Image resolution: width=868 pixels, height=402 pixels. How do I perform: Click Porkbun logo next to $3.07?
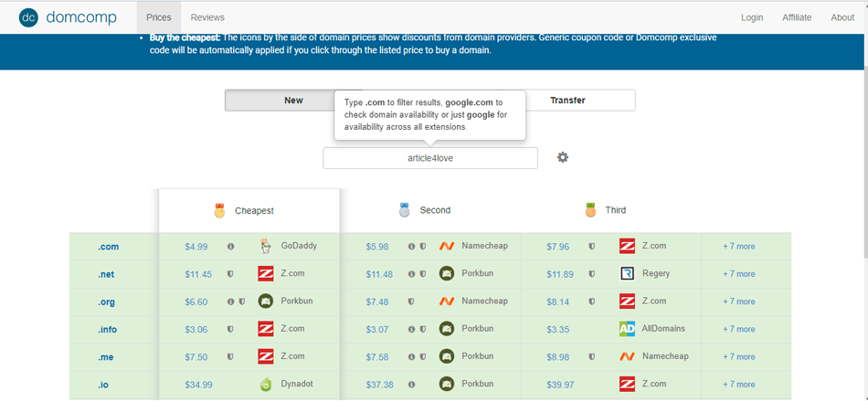447,329
